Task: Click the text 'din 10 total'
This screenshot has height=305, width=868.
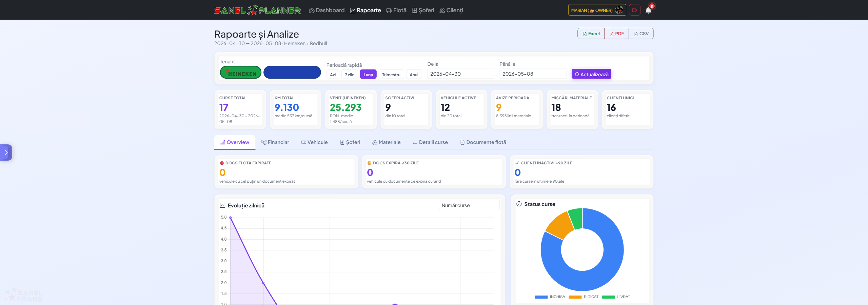Action: (395, 116)
